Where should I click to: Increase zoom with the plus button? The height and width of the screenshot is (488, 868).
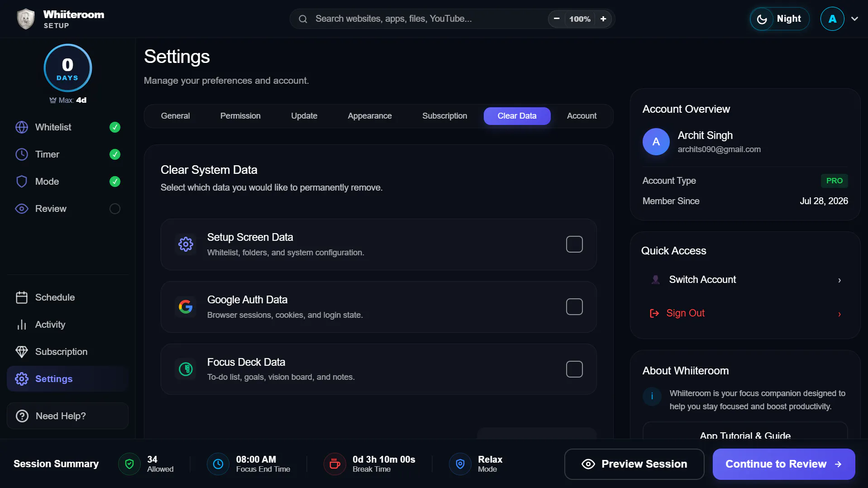(603, 19)
